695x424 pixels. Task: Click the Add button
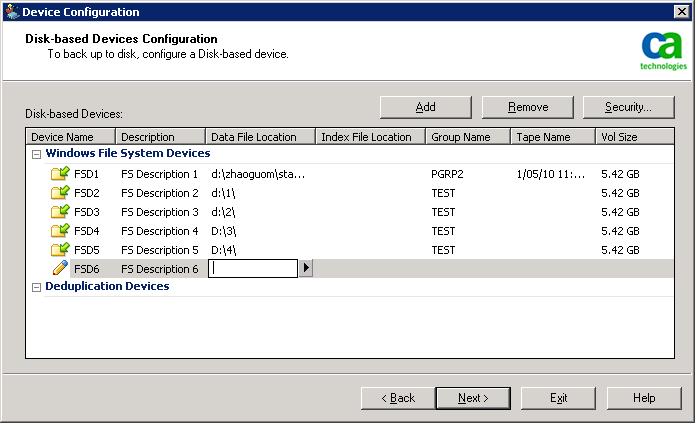[425, 107]
